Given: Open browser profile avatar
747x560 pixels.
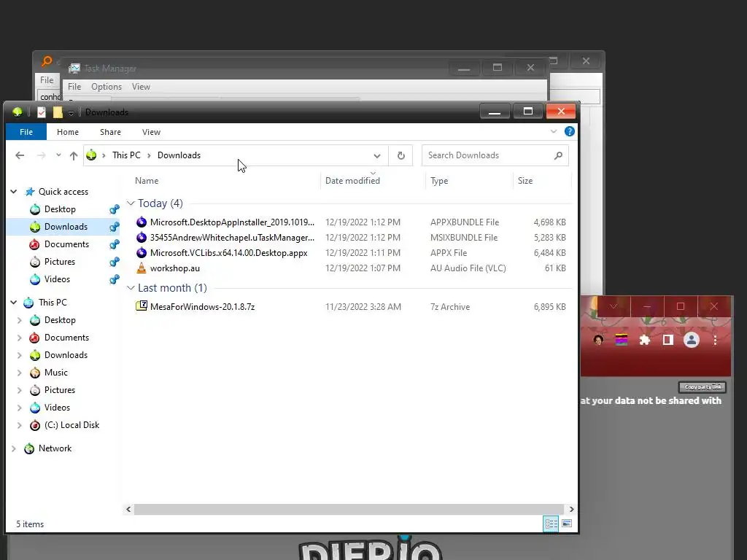Looking at the screenshot, I should (692, 340).
